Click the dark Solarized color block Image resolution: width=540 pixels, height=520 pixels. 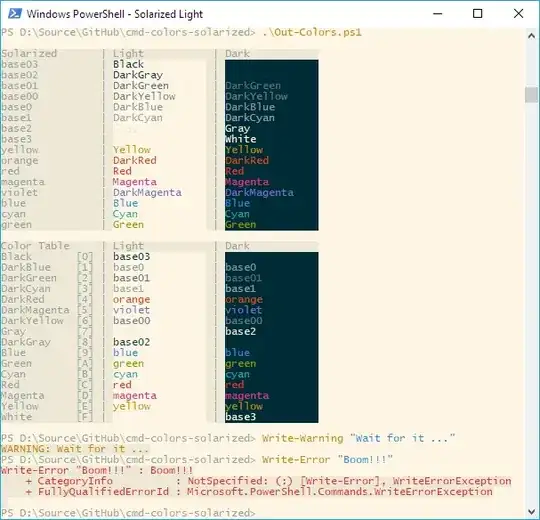pyautogui.click(x=271, y=145)
